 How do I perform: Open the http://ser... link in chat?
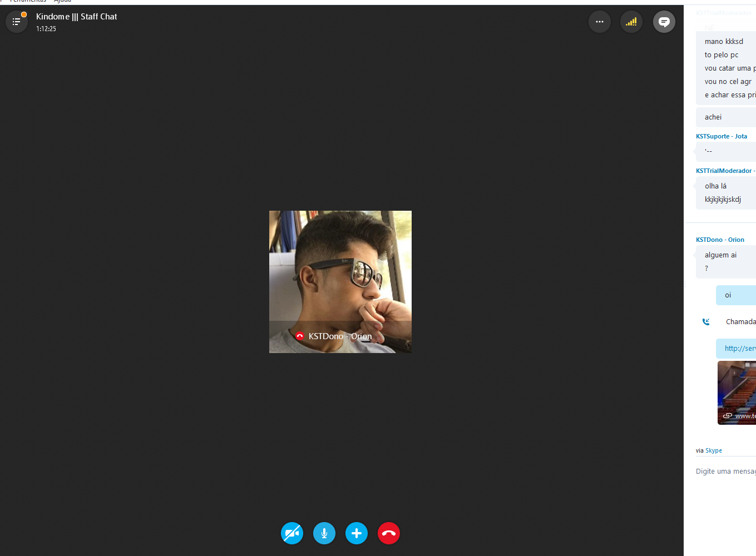point(740,349)
